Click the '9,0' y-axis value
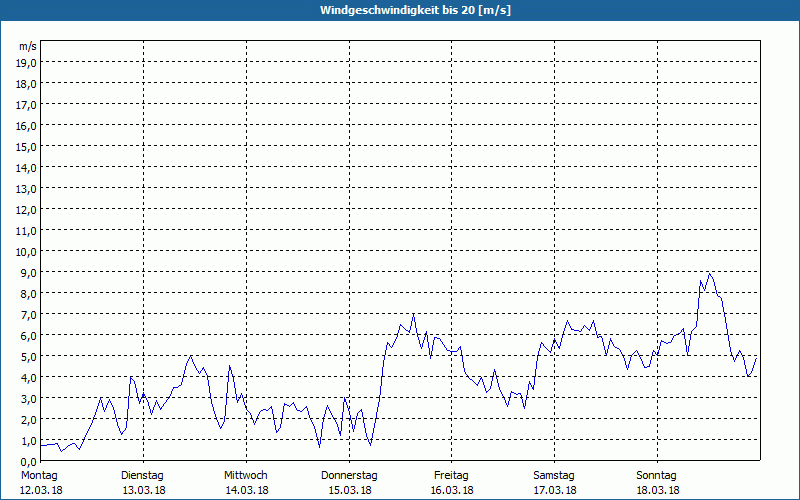The image size is (800, 500). click(29, 273)
